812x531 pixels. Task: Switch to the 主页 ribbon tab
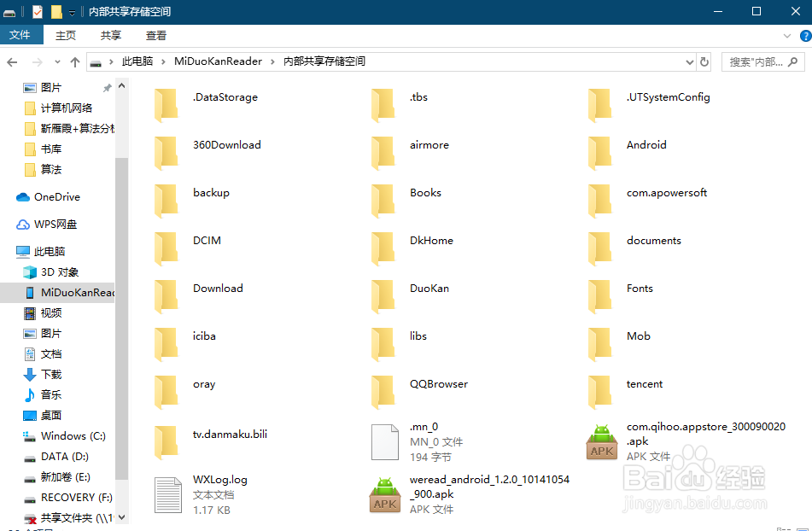[66, 35]
